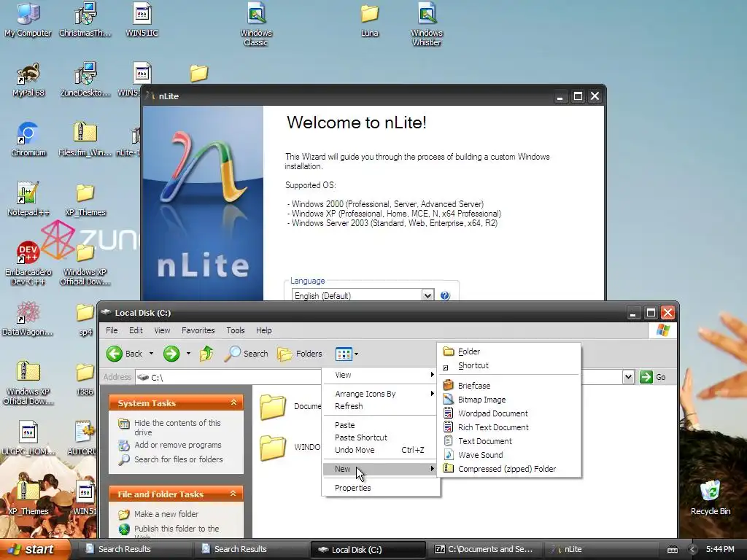Image resolution: width=747 pixels, height=560 pixels.
Task: Choose Refresh from the context menu
Action: coord(381,406)
